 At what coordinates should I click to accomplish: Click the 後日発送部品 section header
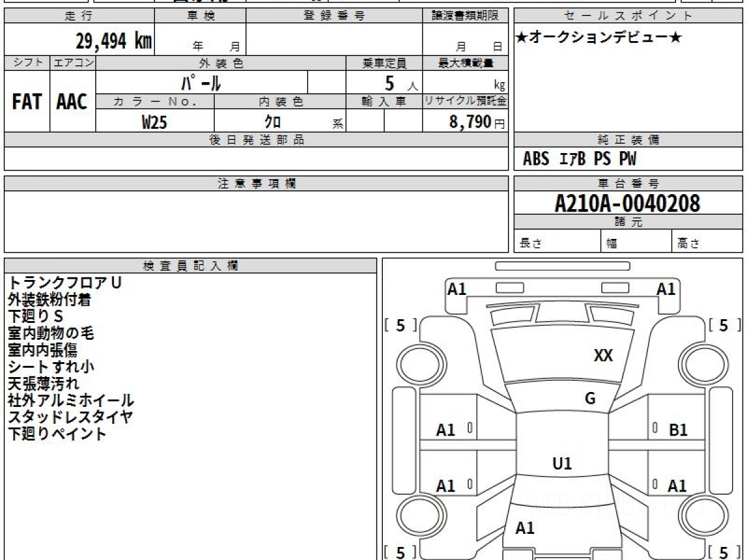pos(256,140)
